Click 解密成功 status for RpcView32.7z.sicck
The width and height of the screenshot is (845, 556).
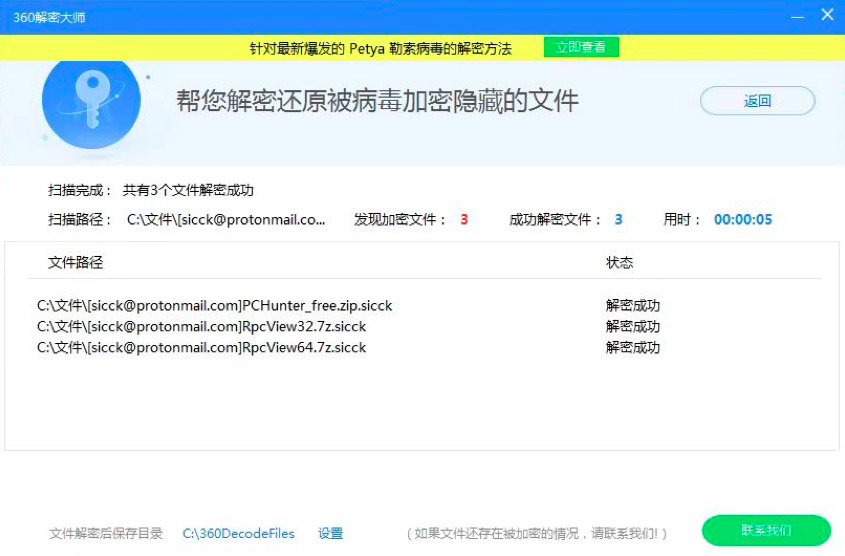coord(633,326)
